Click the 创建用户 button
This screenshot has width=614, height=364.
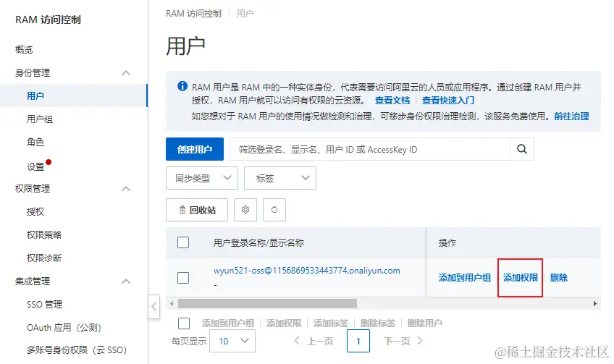[195, 149]
